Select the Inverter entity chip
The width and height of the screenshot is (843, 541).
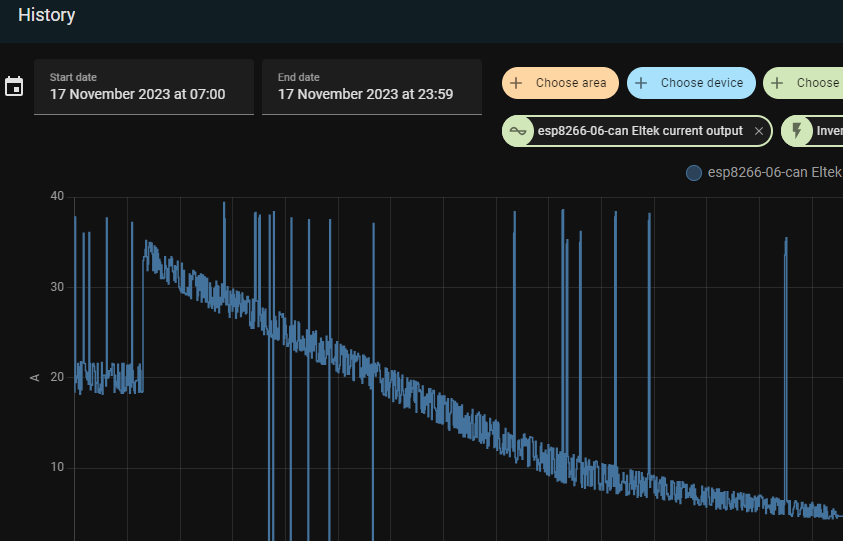(x=828, y=131)
